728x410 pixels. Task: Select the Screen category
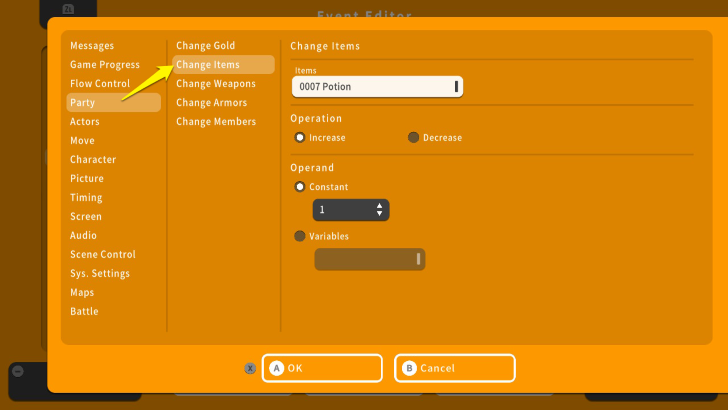pos(86,216)
